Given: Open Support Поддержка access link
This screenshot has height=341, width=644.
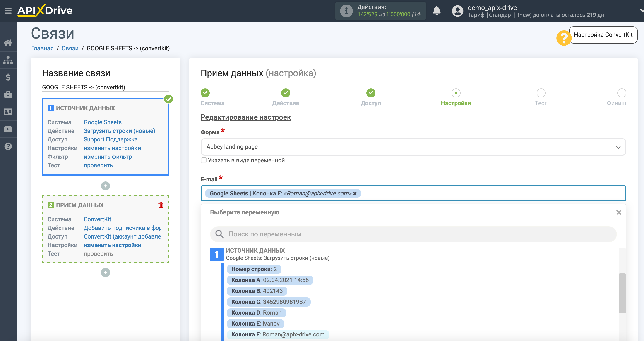Looking at the screenshot, I should tap(111, 139).
